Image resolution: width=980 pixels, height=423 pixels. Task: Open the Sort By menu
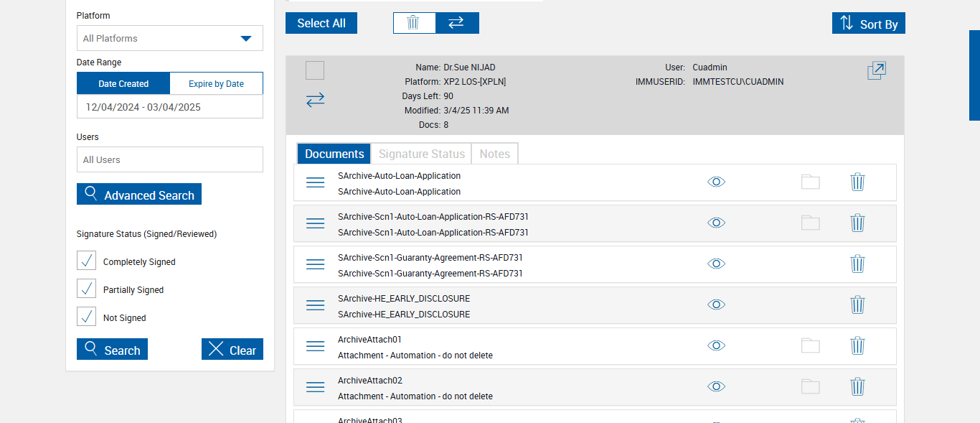(x=869, y=23)
